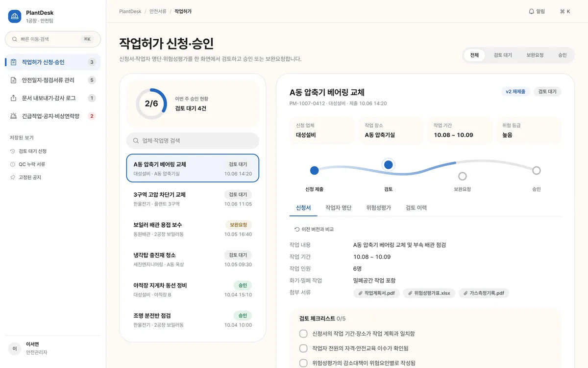Select the 검토 대기 filter segment
Image resolution: width=588 pixels, height=368 pixels.
(x=503, y=55)
